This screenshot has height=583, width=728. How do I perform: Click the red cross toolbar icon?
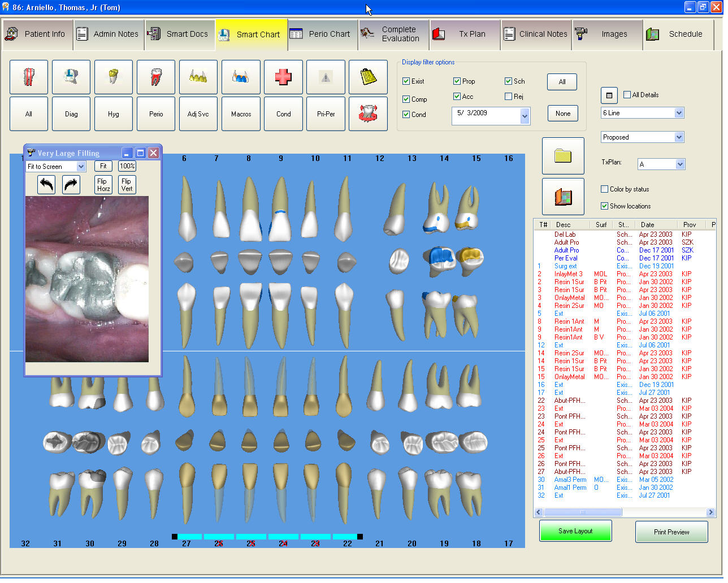[x=283, y=77]
